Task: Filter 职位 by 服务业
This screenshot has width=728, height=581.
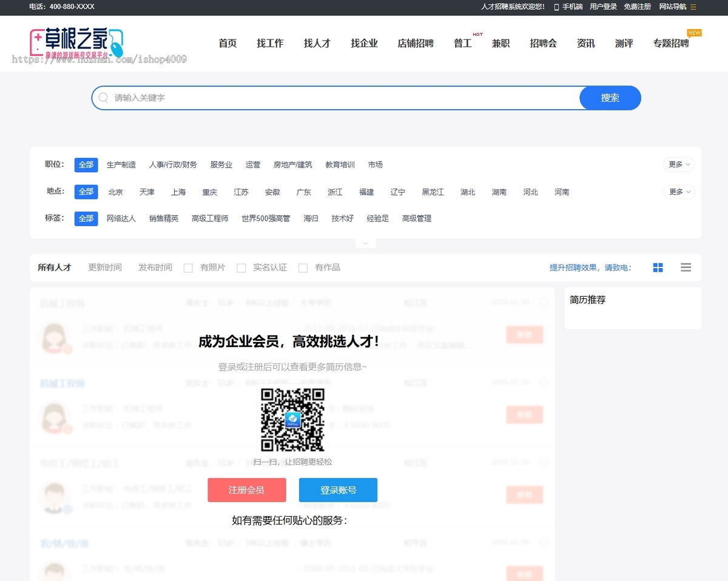Action: tap(221, 164)
